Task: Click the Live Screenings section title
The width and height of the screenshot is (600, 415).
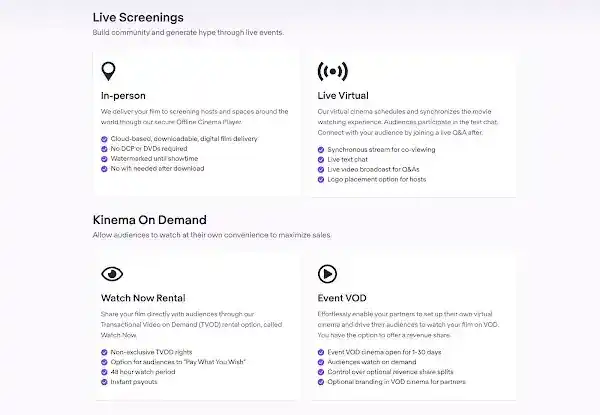Action: 138,18
